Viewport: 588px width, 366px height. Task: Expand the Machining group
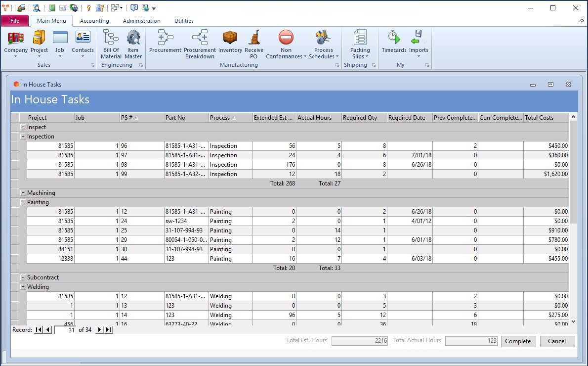pos(23,193)
